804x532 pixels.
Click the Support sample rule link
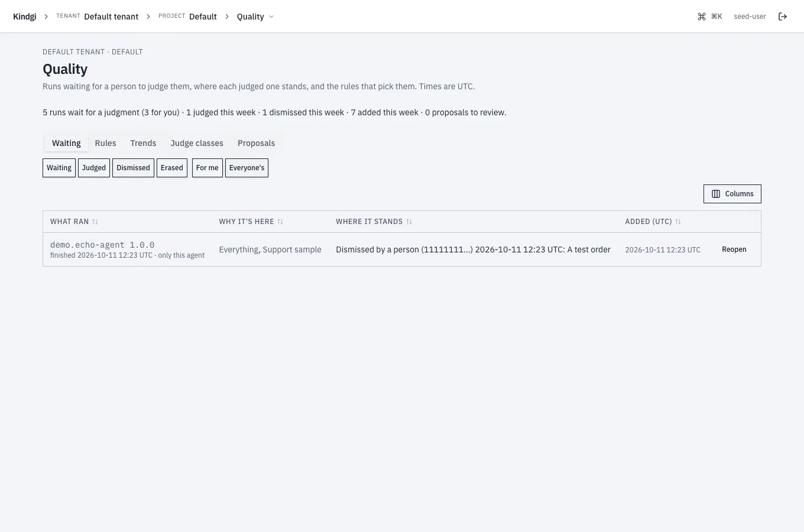click(x=292, y=249)
